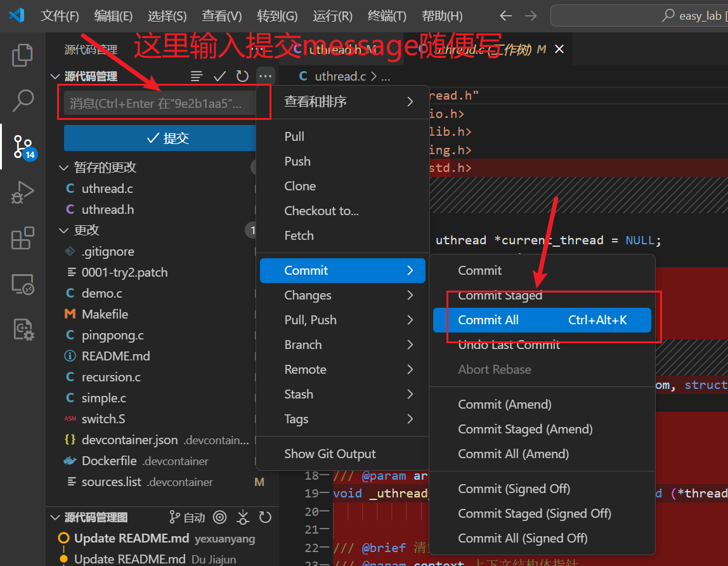The height and width of the screenshot is (566, 728).
Task: Select Fetch from the git menu
Action: (x=342, y=235)
